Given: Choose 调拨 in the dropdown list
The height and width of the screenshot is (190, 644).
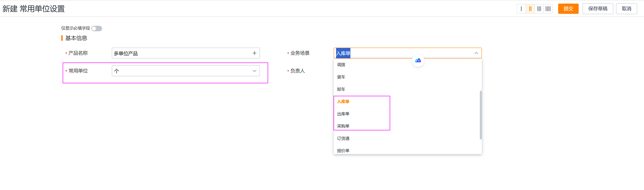Looking at the screenshot, I should click(x=341, y=65).
